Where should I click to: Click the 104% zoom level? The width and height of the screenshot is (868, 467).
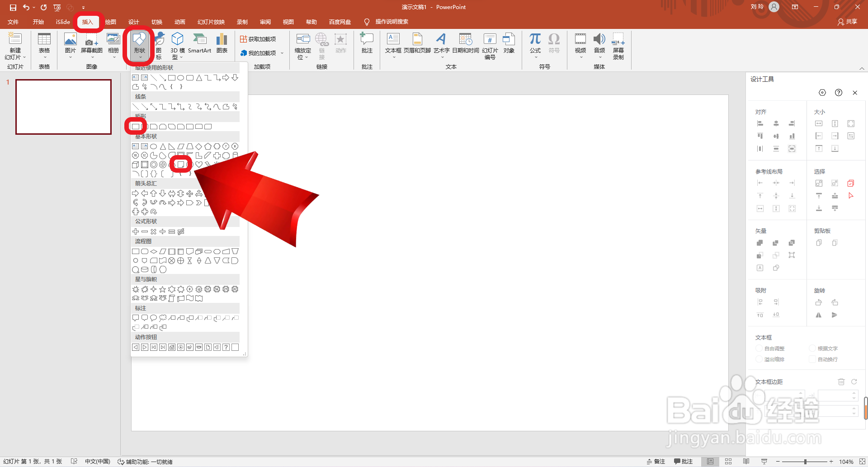point(846,462)
